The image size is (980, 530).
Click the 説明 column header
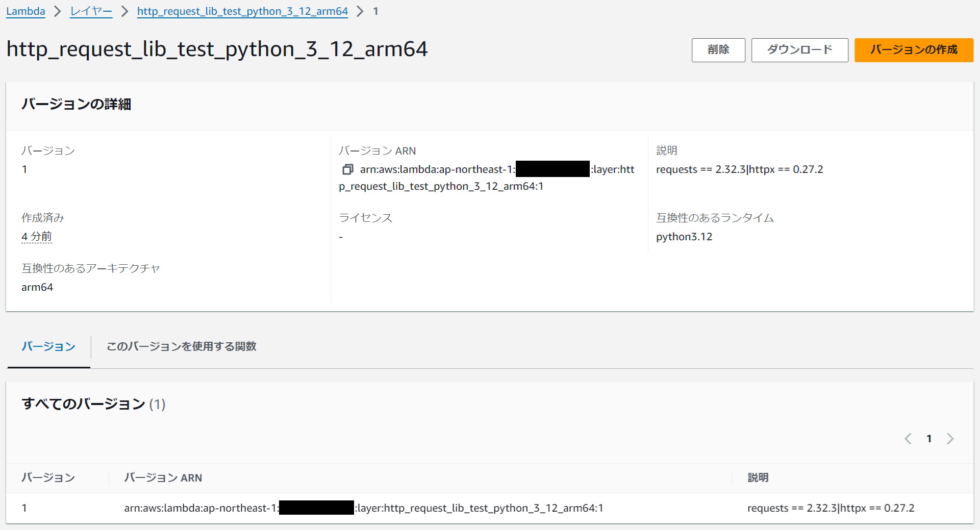point(758,477)
